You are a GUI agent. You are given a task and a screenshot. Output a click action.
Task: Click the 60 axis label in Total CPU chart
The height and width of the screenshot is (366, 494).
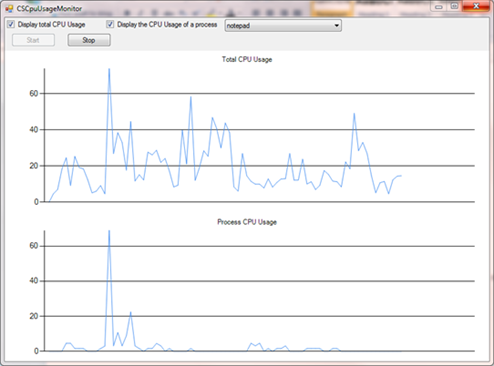click(x=34, y=94)
